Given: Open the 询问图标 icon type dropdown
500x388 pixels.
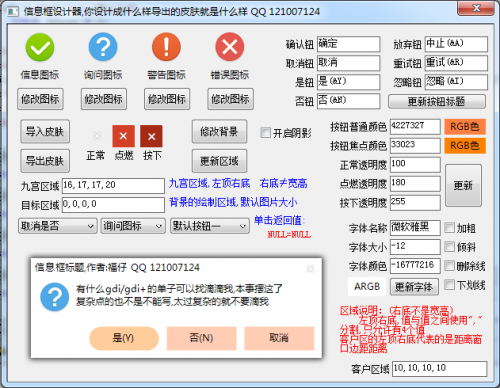Looking at the screenshot, I should tap(133, 226).
